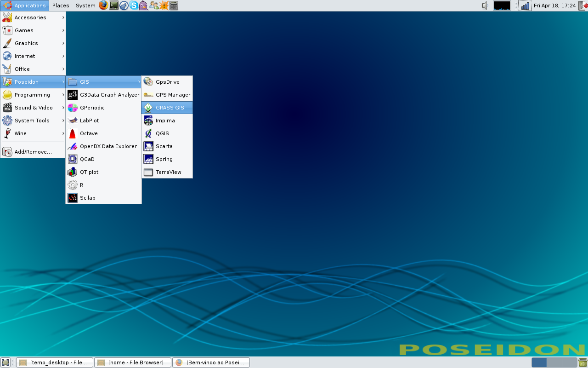Open Add/Remove... applications
588x368 pixels.
33,152
